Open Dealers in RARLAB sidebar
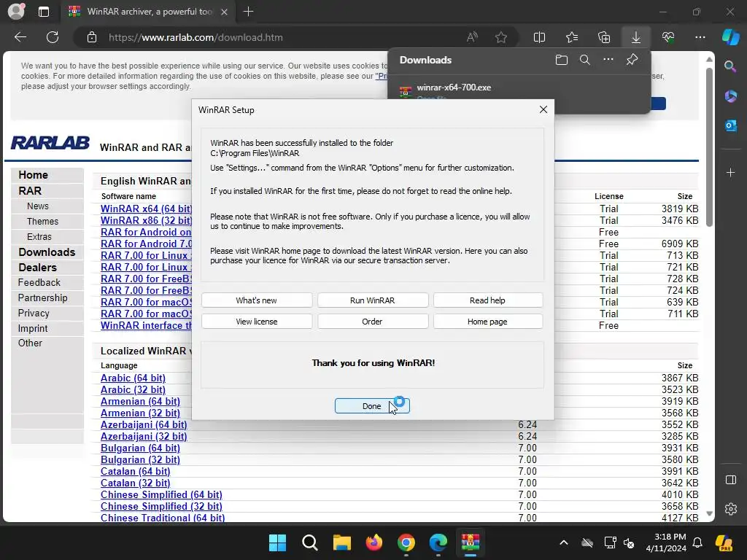This screenshot has height=560, width=747. [x=38, y=268]
